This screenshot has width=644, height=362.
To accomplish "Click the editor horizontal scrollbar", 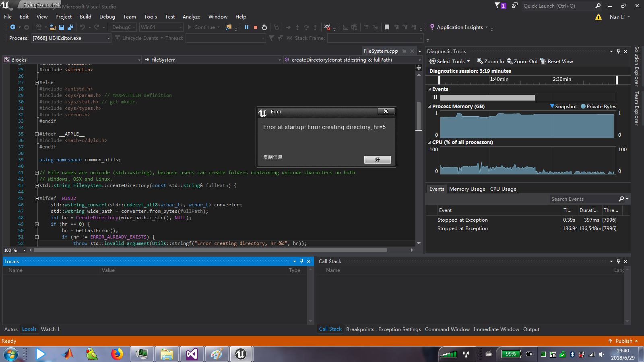I will [x=210, y=250].
